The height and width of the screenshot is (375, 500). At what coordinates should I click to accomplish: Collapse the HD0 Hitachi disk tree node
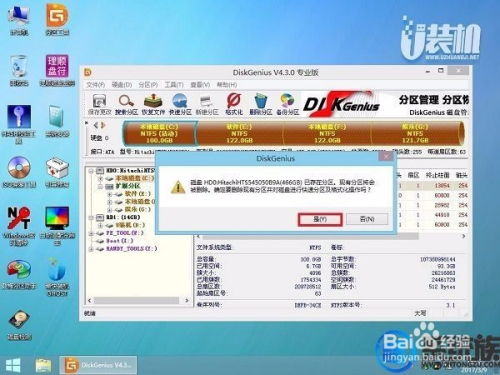click(x=91, y=171)
